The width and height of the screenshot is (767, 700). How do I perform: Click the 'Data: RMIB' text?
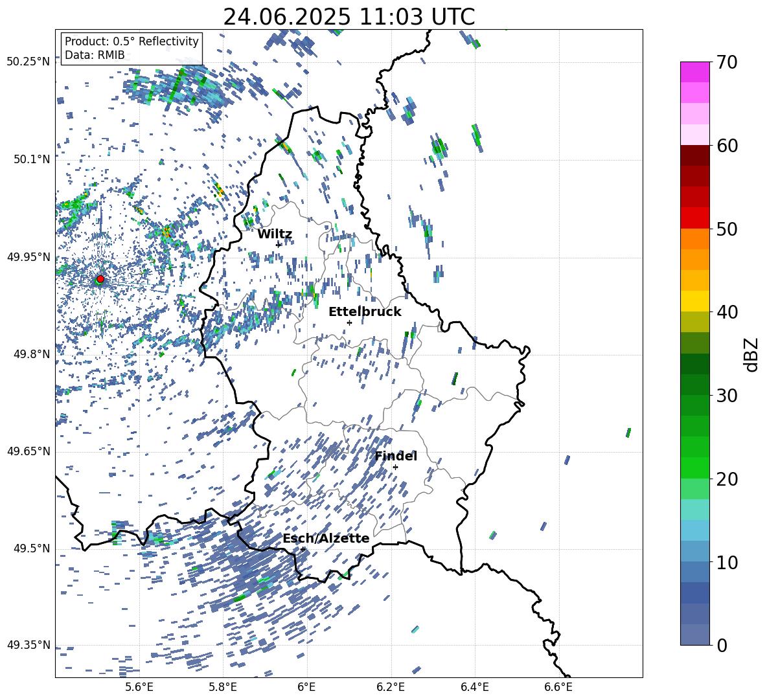point(95,55)
